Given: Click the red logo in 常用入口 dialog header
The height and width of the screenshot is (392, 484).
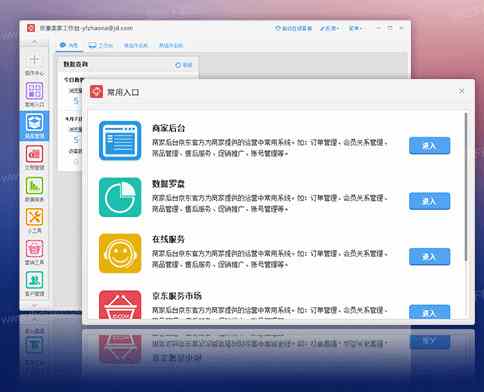Looking at the screenshot, I should tap(96, 92).
